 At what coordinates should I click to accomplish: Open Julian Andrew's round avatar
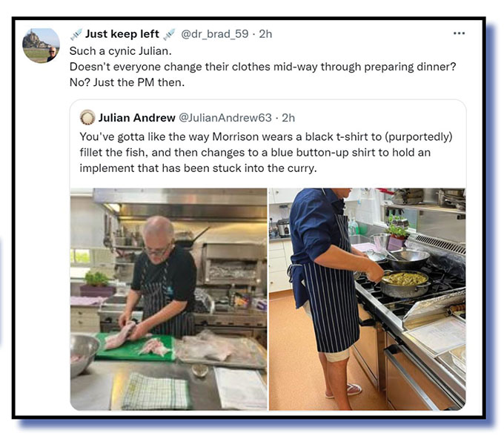(x=87, y=117)
